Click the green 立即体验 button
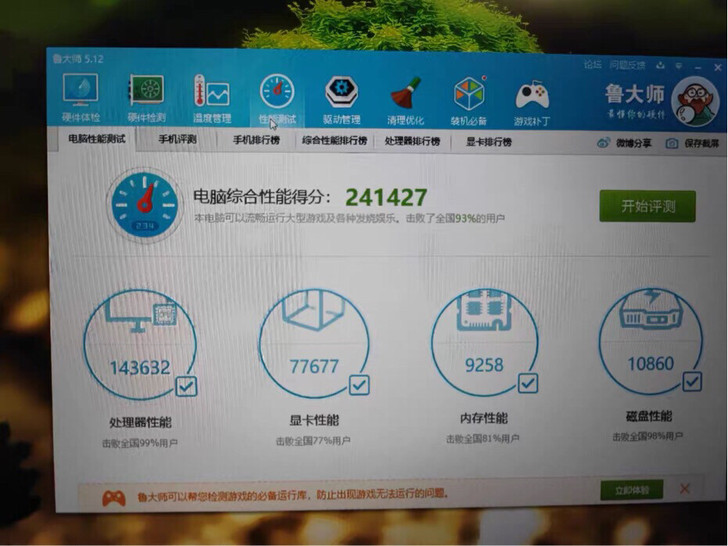Screen dimensions: 728x546 [x=631, y=490]
